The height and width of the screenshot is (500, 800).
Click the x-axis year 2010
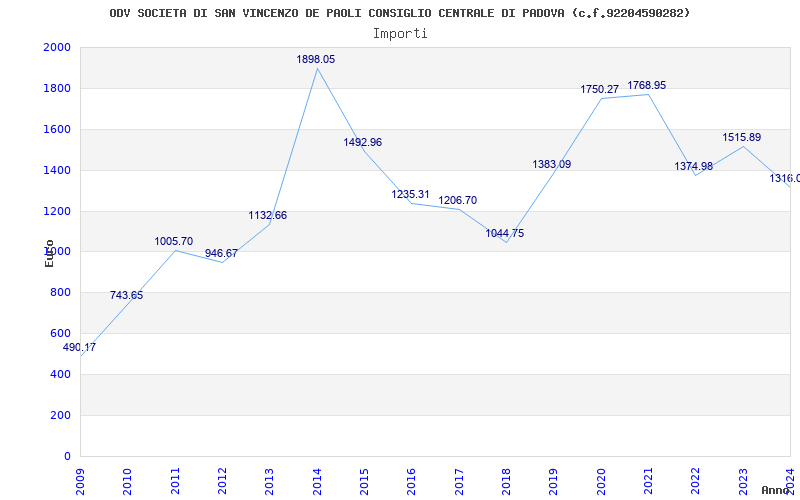pyautogui.click(x=128, y=481)
